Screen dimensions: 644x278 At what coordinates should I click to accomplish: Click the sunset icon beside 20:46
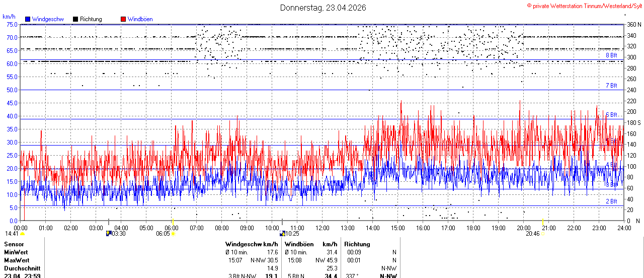pyautogui.click(x=543, y=234)
